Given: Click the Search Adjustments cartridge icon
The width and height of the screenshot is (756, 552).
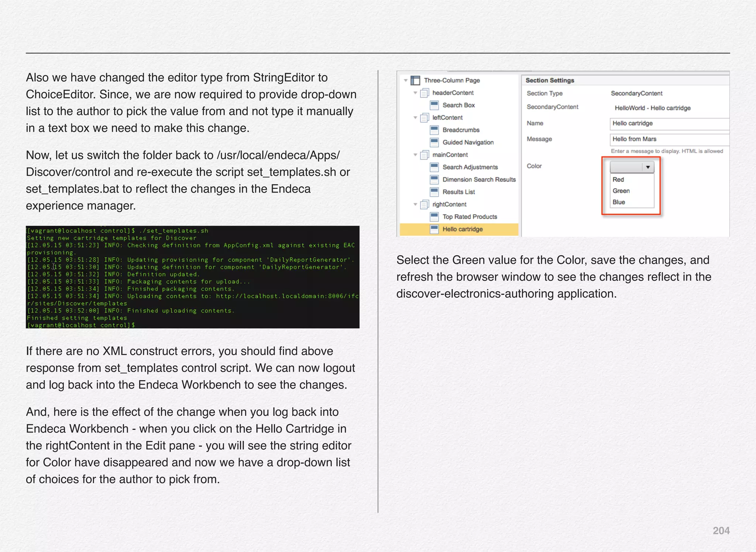Looking at the screenshot, I should [434, 167].
